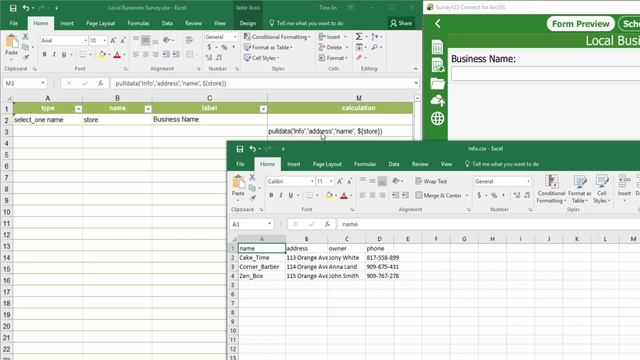
Task: Click Form Preview button in Survey123 Connect
Action: pyautogui.click(x=580, y=24)
